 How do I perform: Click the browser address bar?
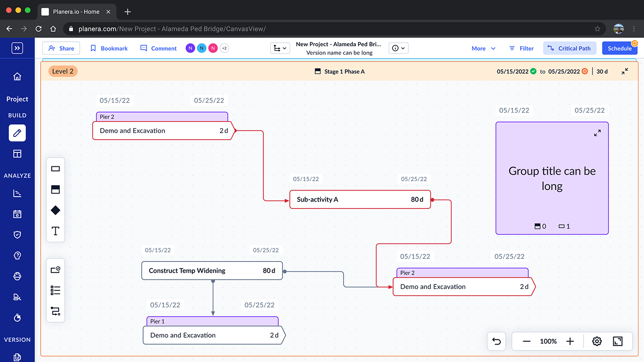point(334,29)
